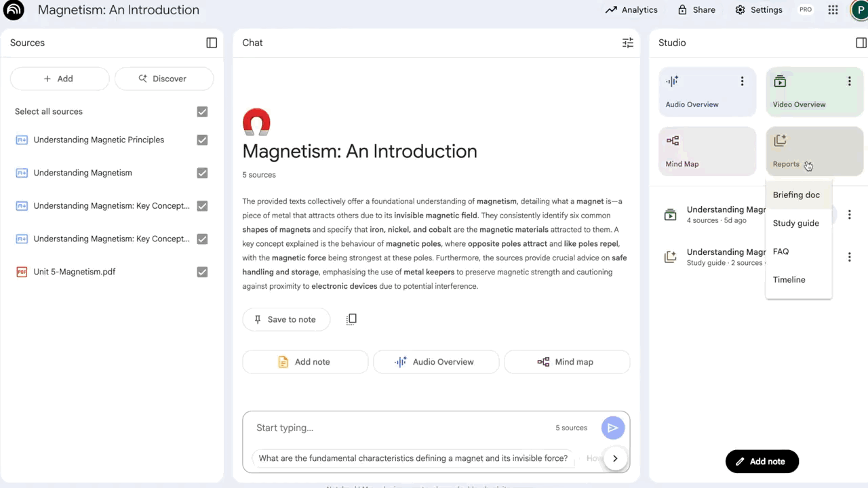Open the Google apps grid
This screenshot has width=868, height=488.
coord(833,10)
